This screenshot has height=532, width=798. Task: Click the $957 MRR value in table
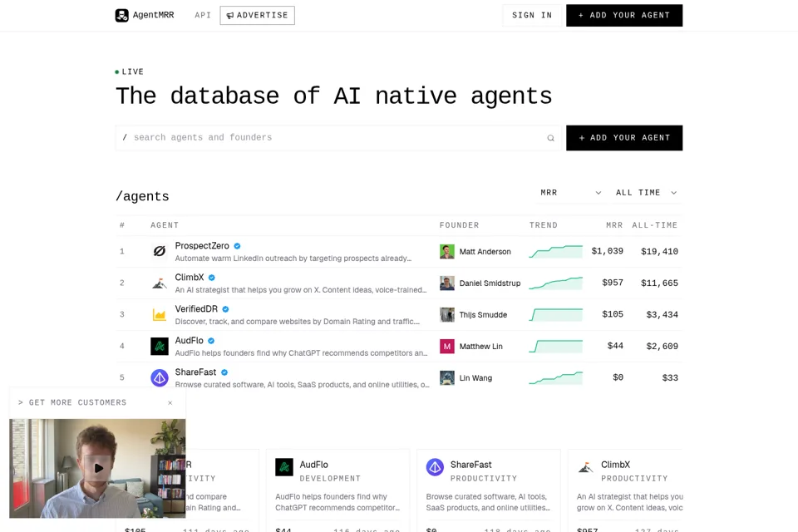pyautogui.click(x=613, y=283)
